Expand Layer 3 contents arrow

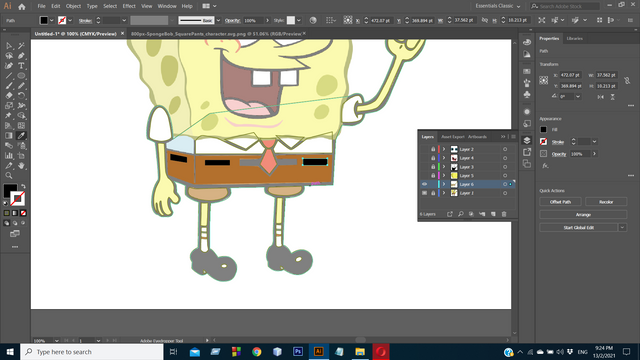(x=444, y=167)
